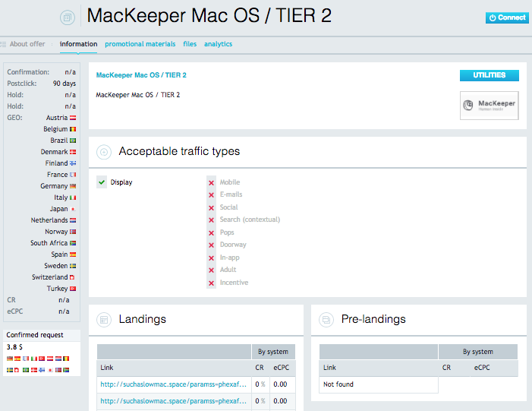Click the Sweden flag icon in GEO

click(73, 266)
